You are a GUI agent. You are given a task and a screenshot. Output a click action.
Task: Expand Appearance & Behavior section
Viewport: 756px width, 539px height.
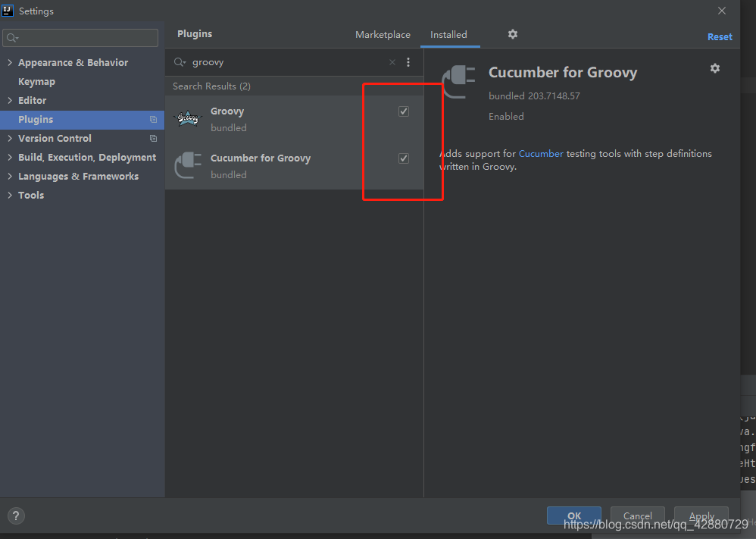pyautogui.click(x=10, y=62)
